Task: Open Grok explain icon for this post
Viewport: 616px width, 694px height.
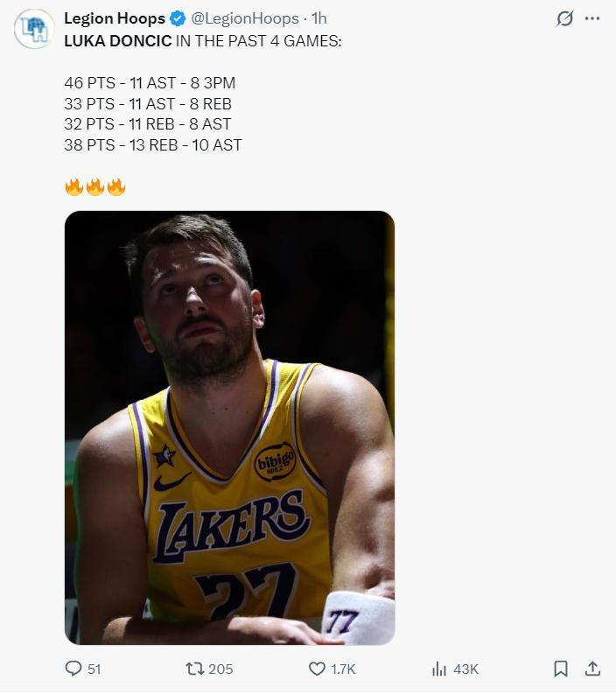Action: click(x=565, y=18)
